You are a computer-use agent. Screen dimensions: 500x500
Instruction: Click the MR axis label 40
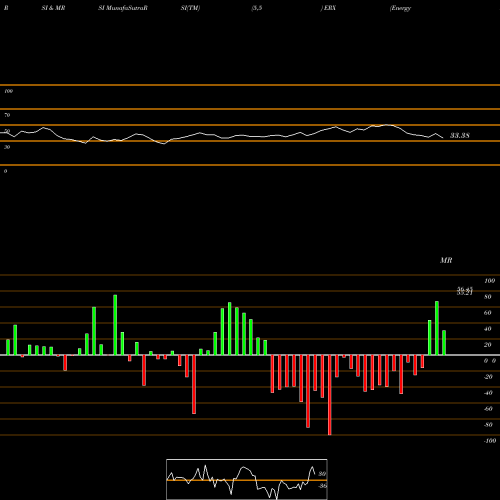(488, 329)
